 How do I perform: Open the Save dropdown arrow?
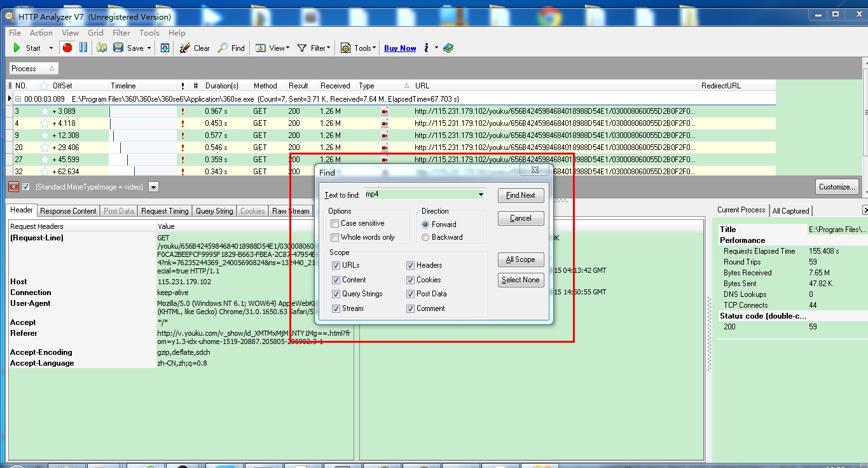point(149,48)
